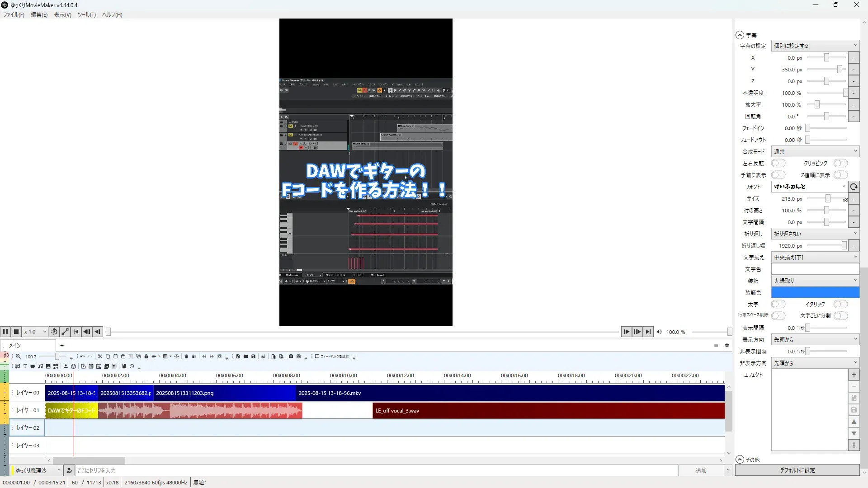
Task: Open the ツール(T) menu
Action: 86,15
